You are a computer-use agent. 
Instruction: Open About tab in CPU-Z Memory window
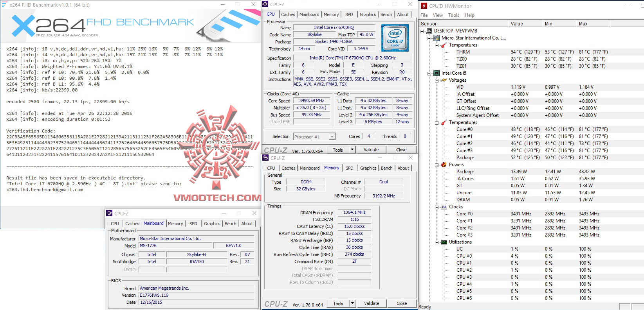pyautogui.click(x=403, y=168)
